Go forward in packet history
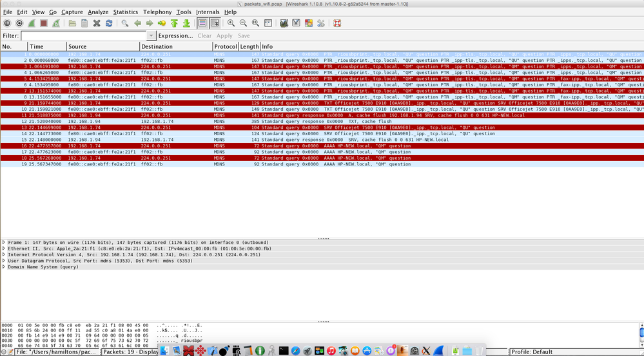 coord(150,23)
